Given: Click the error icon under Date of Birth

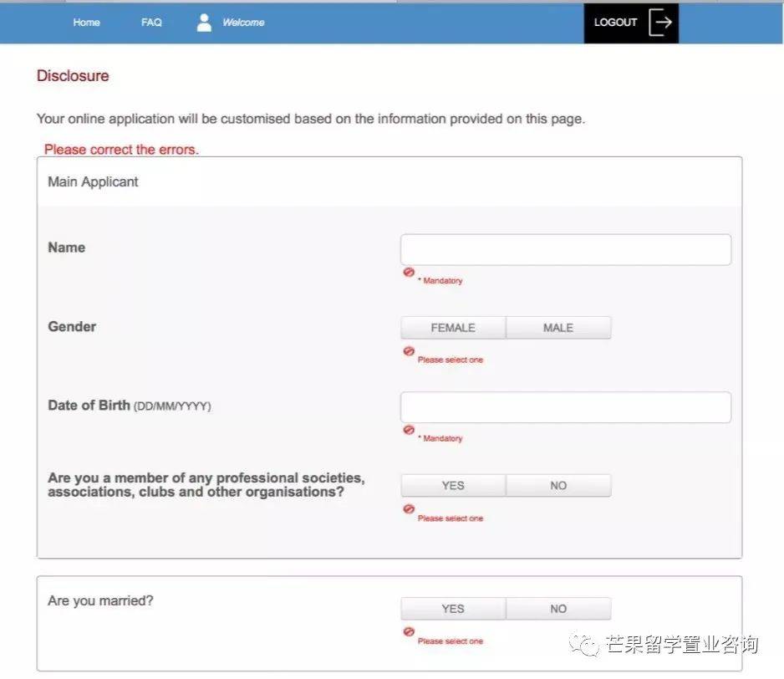Looking at the screenshot, I should click(409, 430).
